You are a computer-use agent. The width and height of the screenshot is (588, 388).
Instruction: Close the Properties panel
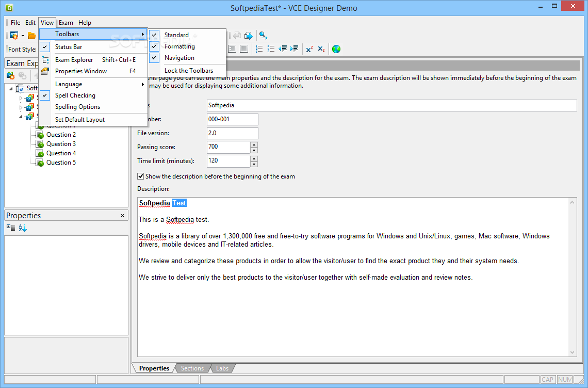(x=122, y=215)
